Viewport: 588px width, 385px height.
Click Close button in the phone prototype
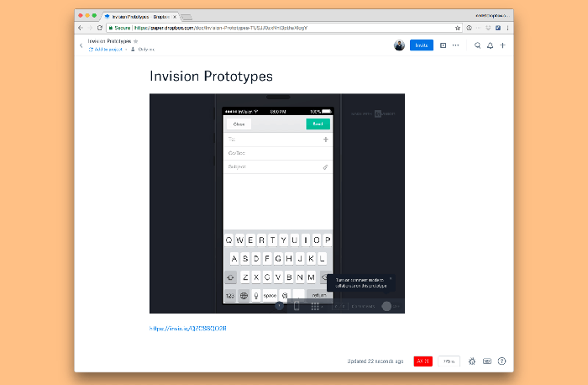pos(239,124)
